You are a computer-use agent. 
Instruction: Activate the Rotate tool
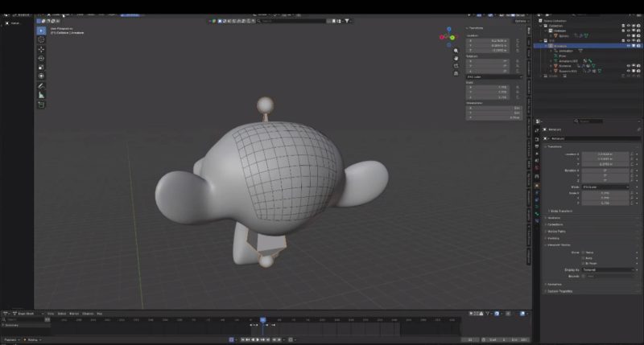click(42, 58)
